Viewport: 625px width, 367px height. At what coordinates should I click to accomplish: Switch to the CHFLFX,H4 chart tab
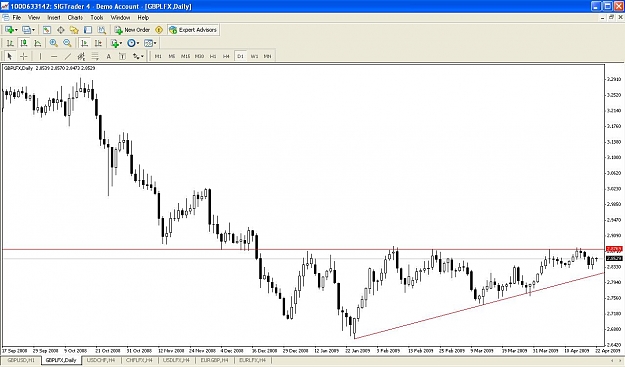tap(139, 360)
